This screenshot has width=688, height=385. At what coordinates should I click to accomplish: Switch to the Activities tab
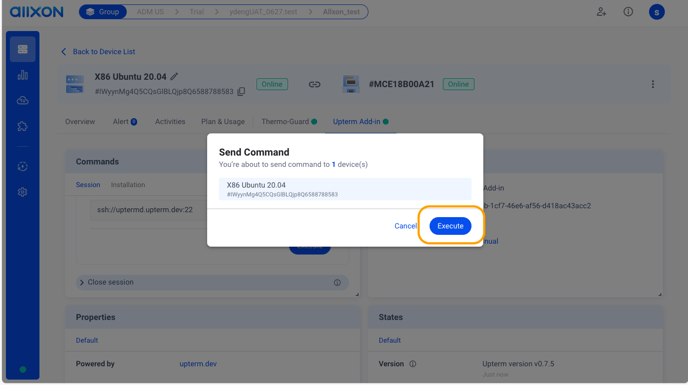pos(170,122)
